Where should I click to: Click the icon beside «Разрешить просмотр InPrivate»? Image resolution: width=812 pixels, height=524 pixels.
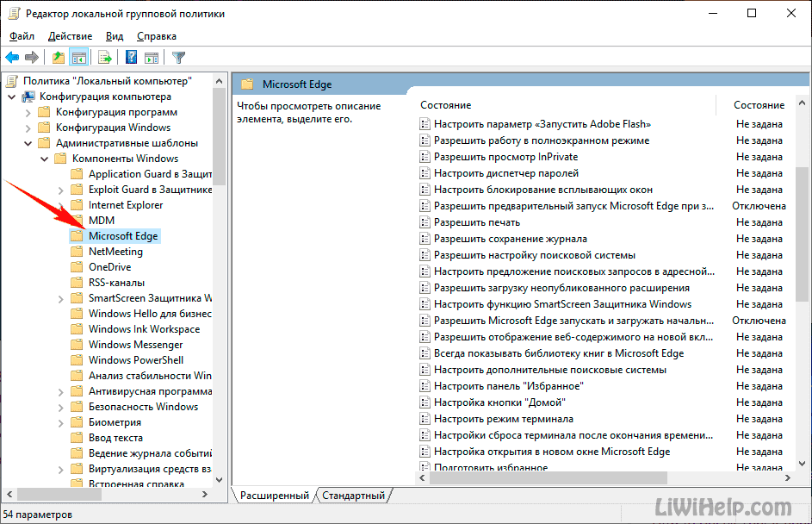[425, 157]
